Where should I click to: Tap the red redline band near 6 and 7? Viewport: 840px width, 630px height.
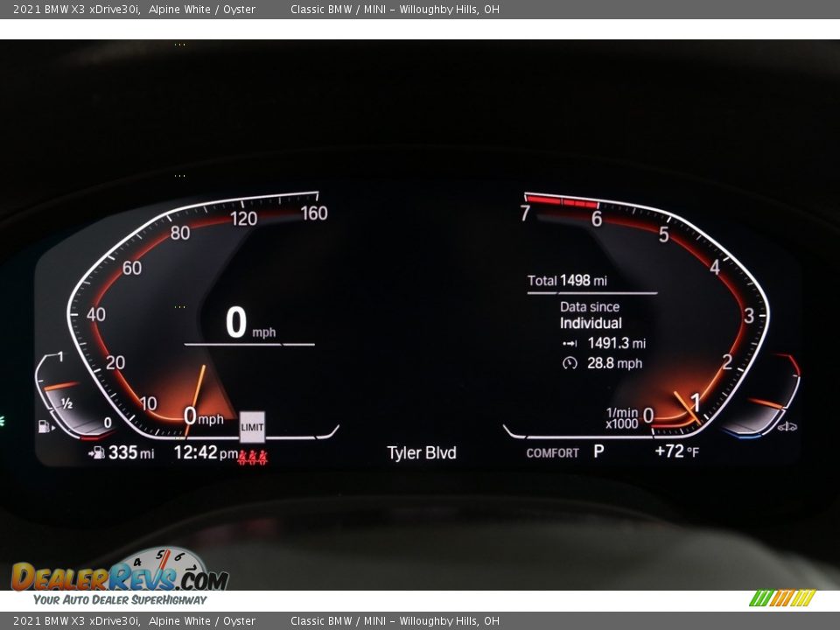(x=562, y=201)
